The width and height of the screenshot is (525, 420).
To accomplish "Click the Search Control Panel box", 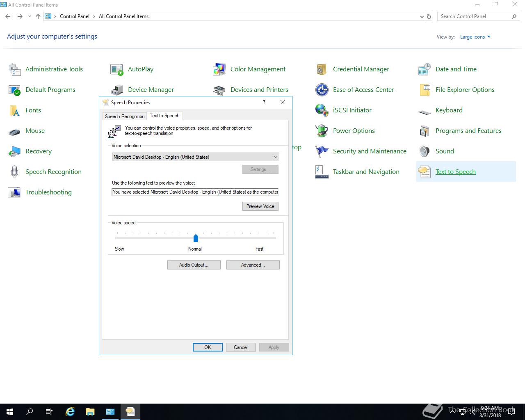I will (x=478, y=16).
